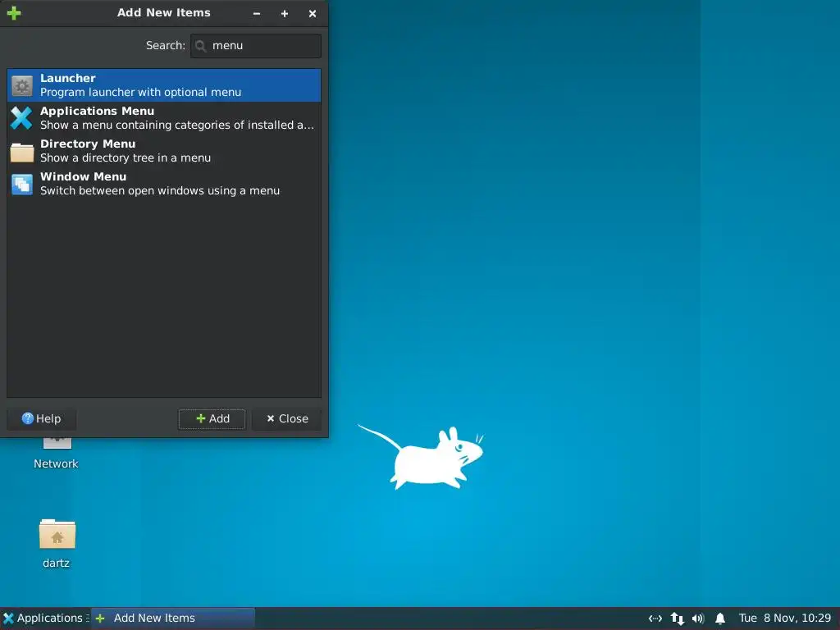The image size is (840, 630).
Task: Click the Window Menu icon
Action: point(22,185)
